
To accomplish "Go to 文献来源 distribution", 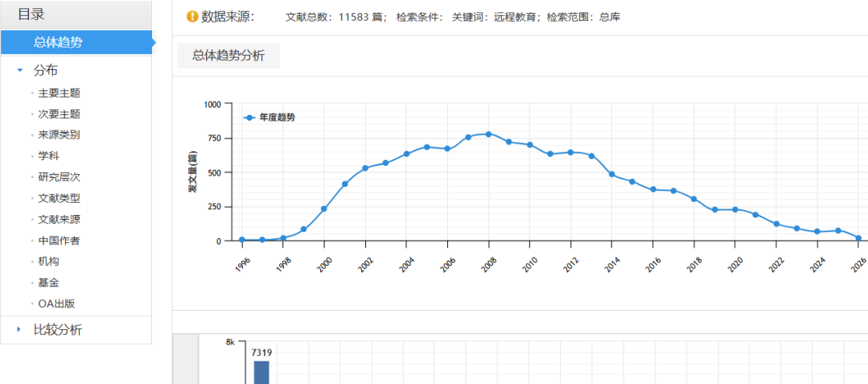I will pos(60,219).
